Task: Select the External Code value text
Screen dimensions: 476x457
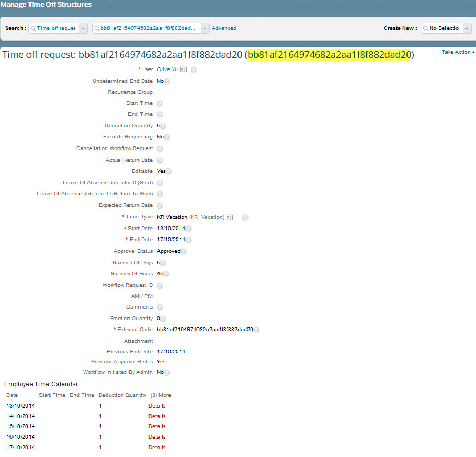Action: 205,329
